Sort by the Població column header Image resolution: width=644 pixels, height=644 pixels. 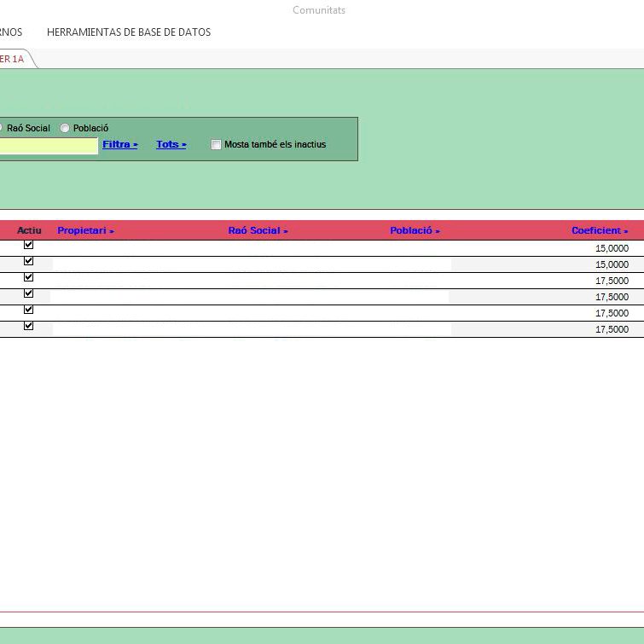(x=415, y=230)
